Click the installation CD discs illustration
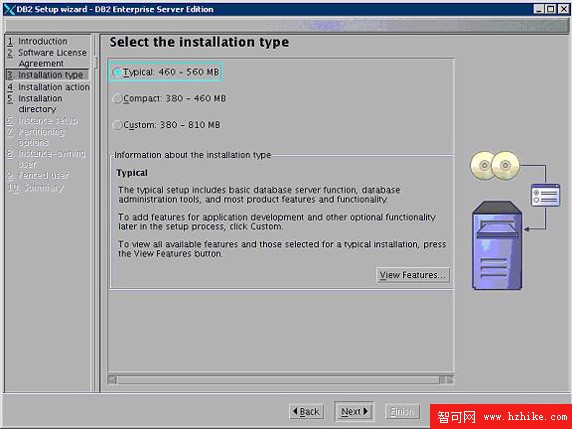This screenshot has width=572, height=429. click(495, 166)
